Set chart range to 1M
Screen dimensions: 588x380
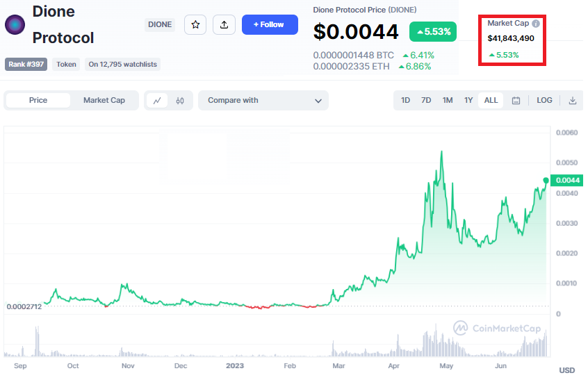pyautogui.click(x=448, y=101)
